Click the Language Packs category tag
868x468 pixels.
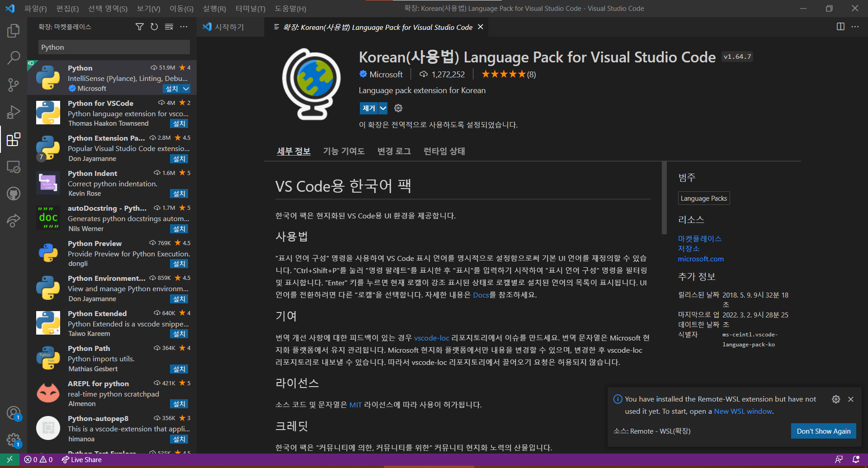[704, 199]
